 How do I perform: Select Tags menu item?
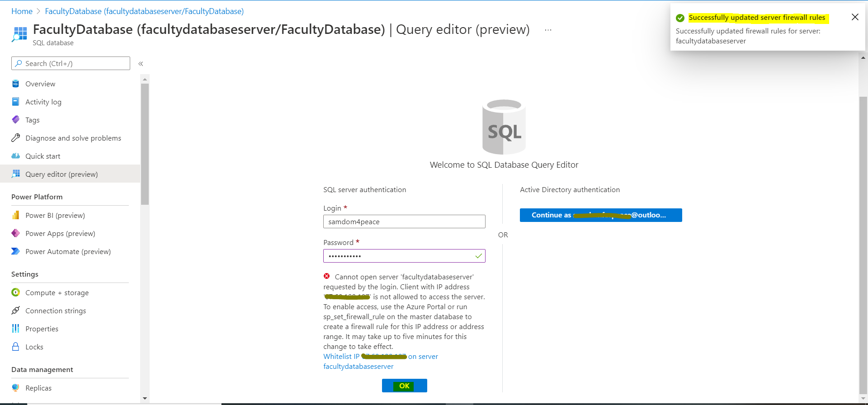[70, 120]
